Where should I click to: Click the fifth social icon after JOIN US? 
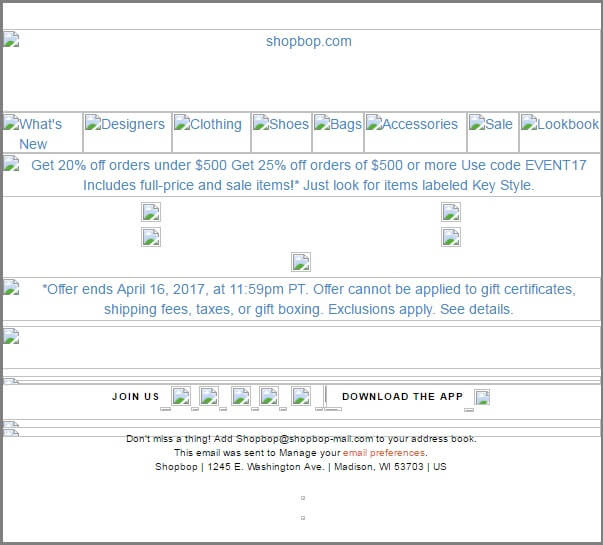coord(301,396)
